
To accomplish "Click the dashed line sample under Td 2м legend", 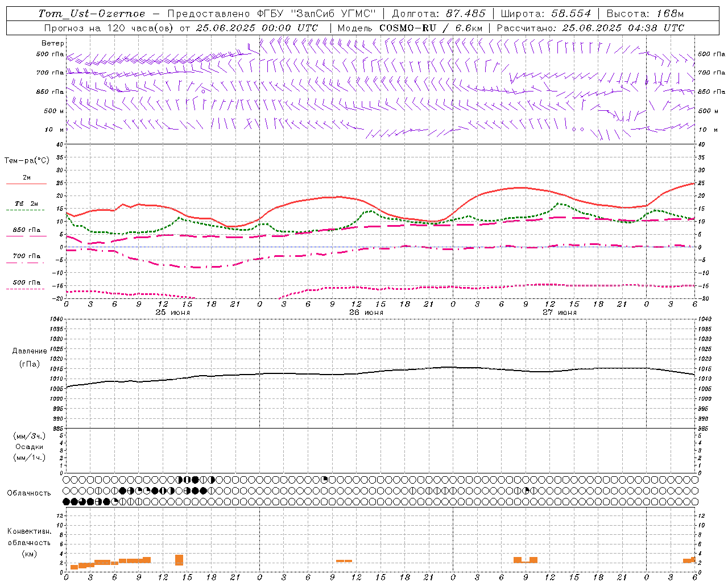I will (x=25, y=210).
